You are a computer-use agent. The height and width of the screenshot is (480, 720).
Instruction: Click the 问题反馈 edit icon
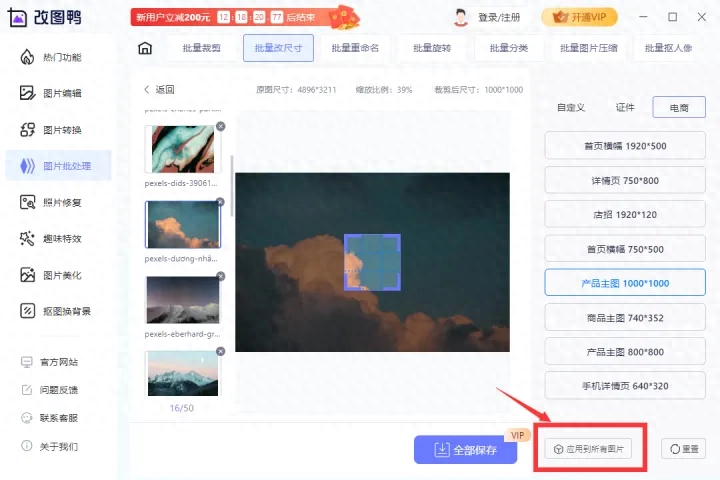click(27, 390)
